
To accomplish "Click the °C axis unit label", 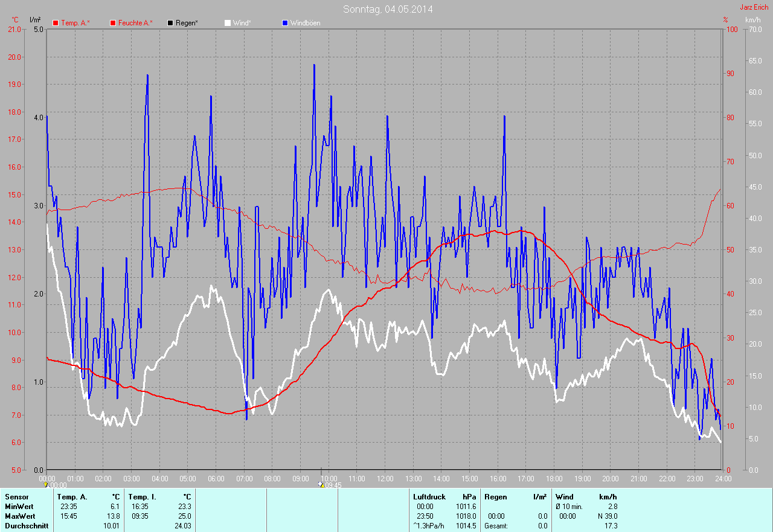I will click(x=15, y=20).
